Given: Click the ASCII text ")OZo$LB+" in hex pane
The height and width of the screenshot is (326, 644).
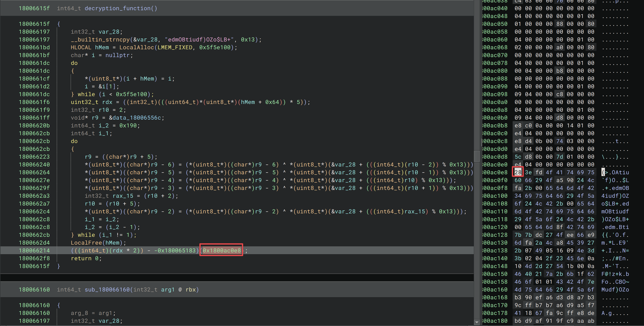Looking at the screenshot, I should tap(615, 219).
